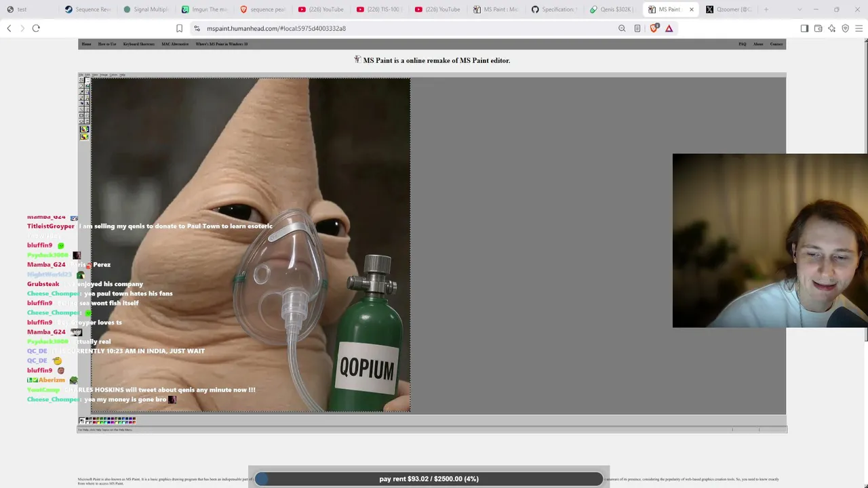The image size is (868, 488).
Task: Select the Free-Form Select tool in Paint toolbox
Action: pyautogui.click(x=81, y=80)
